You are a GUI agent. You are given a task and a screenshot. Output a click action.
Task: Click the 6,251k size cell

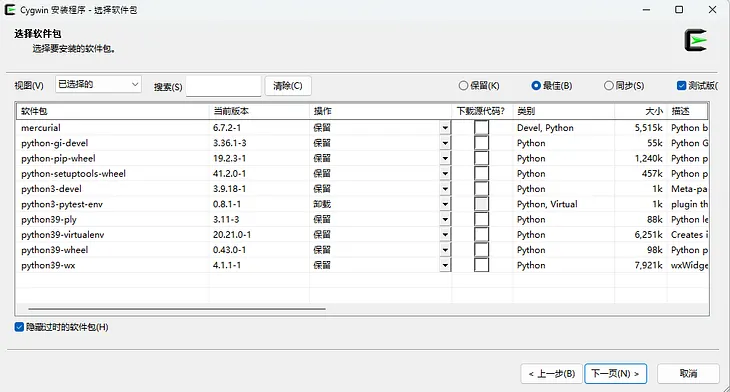[x=649, y=235]
